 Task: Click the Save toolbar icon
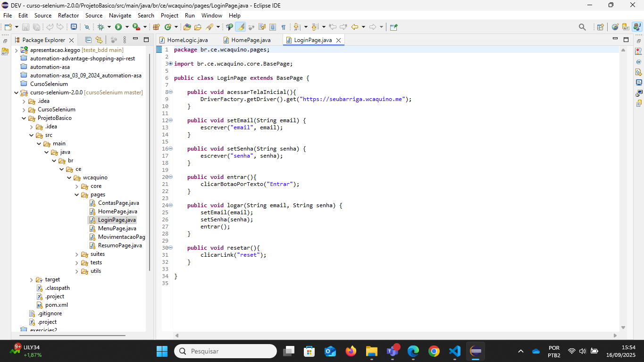(x=25, y=27)
